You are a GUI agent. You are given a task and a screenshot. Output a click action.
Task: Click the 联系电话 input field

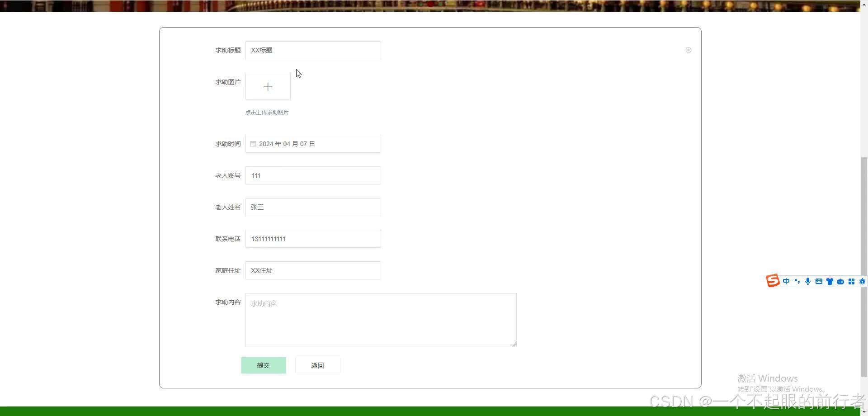[x=313, y=239]
